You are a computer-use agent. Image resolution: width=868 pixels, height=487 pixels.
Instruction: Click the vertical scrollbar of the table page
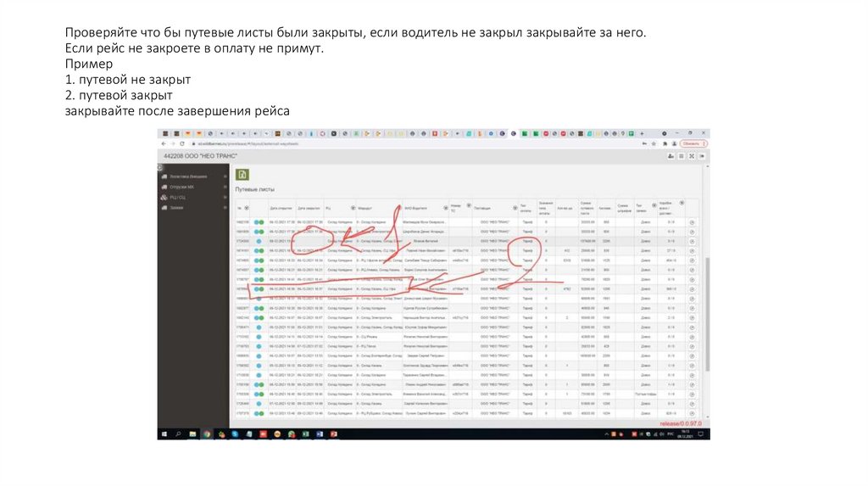(707, 313)
